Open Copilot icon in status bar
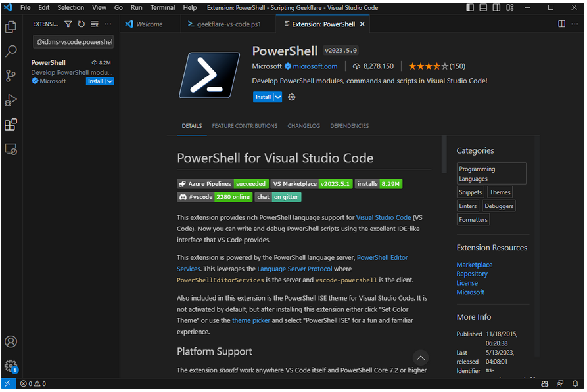The height and width of the screenshot is (392, 587). [545, 383]
